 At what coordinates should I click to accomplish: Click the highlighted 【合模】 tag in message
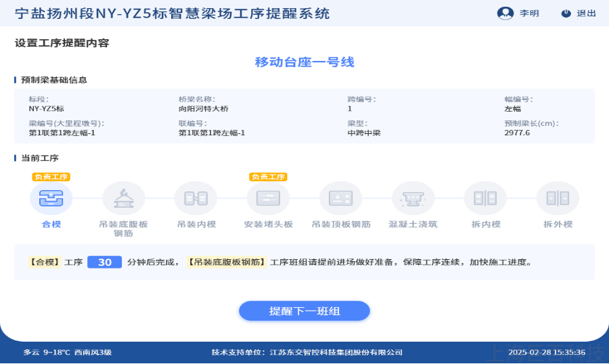[x=45, y=263]
